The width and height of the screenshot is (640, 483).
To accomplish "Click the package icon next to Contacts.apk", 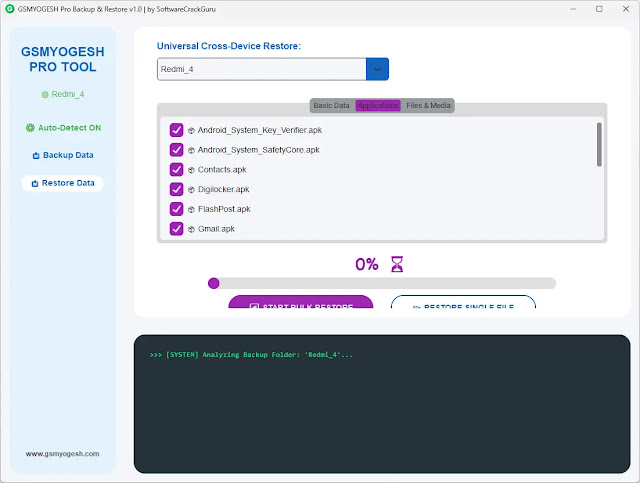I will click(x=192, y=170).
